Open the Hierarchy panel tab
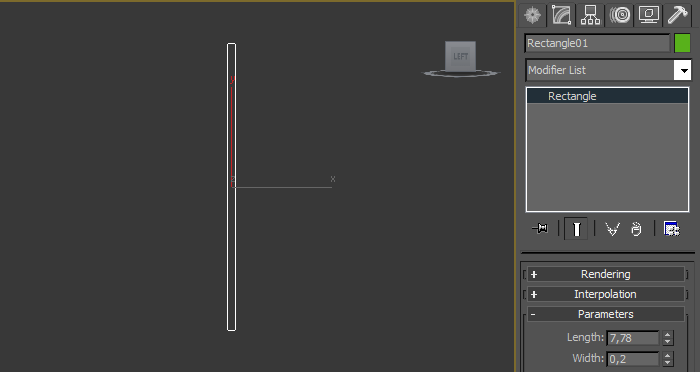 tap(590, 15)
